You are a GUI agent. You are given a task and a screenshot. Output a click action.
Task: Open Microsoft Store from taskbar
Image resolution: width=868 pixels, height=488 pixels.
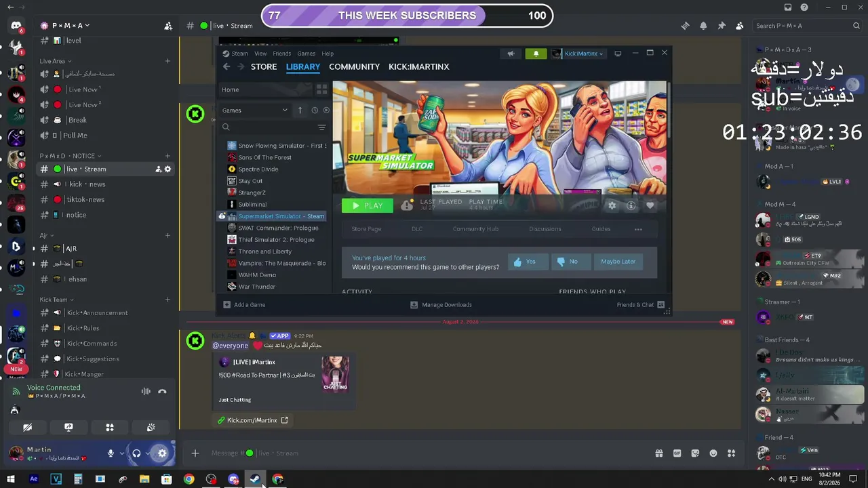[167, 479]
